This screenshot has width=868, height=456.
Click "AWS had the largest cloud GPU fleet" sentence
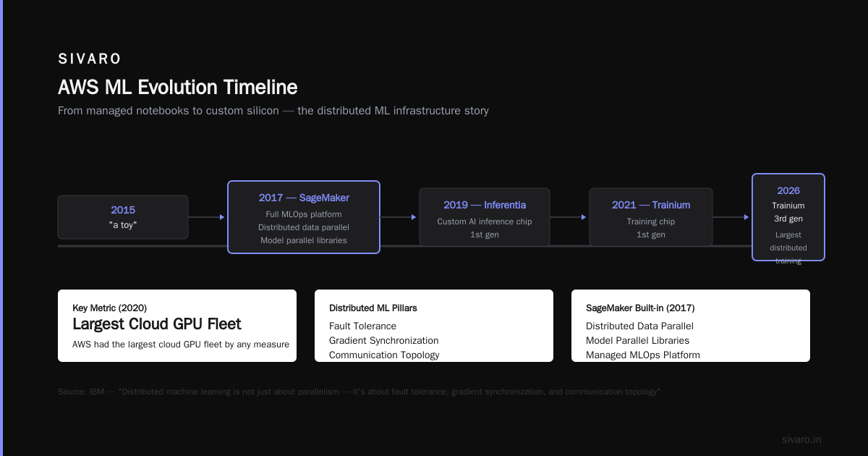181,345
